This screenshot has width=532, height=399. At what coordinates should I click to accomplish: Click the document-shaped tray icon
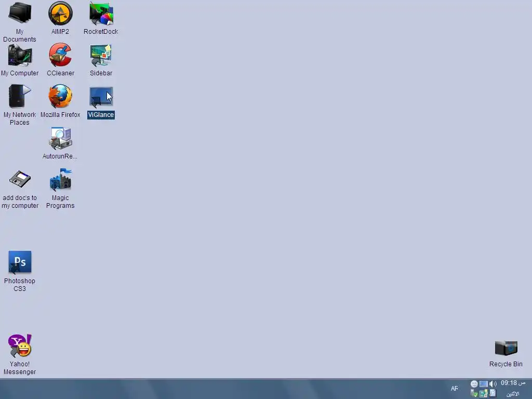(x=493, y=393)
